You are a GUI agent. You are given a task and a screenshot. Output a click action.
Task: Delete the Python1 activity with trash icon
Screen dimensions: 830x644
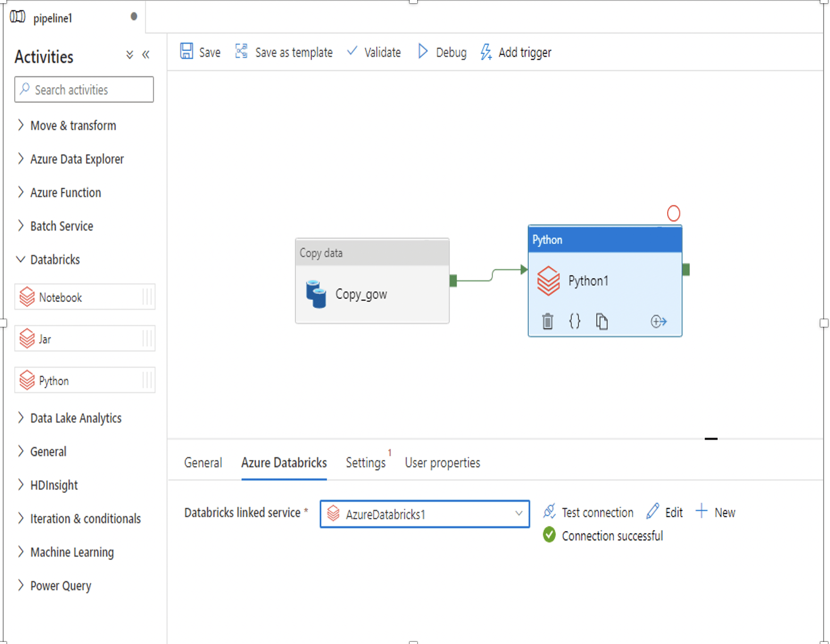pos(547,321)
